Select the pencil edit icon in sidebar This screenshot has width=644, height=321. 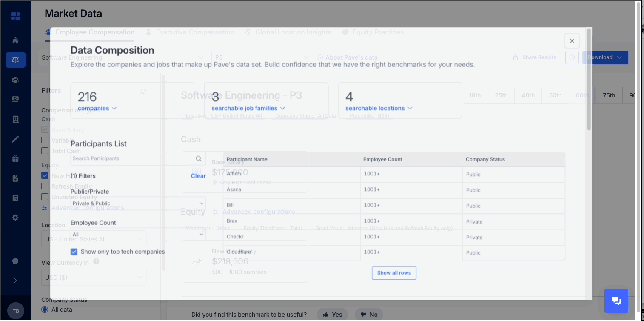coord(15,139)
